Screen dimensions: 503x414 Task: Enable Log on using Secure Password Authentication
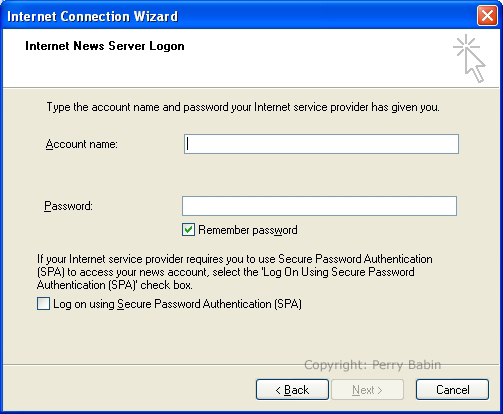43,304
